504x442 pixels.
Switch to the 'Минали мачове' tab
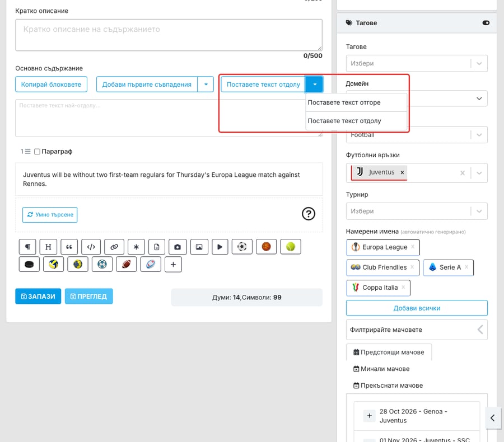pyautogui.click(x=381, y=369)
